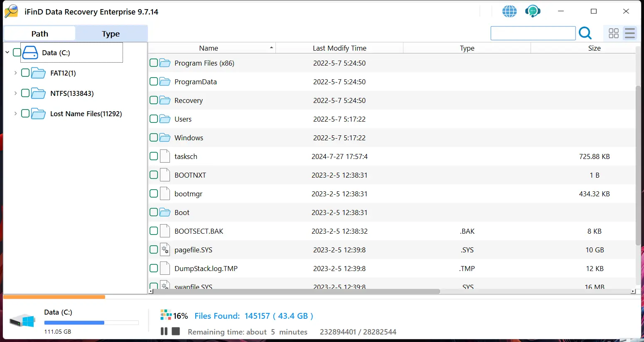Sort by Last Modify Time column
Image resolution: width=644 pixels, height=342 pixels.
pyautogui.click(x=339, y=48)
